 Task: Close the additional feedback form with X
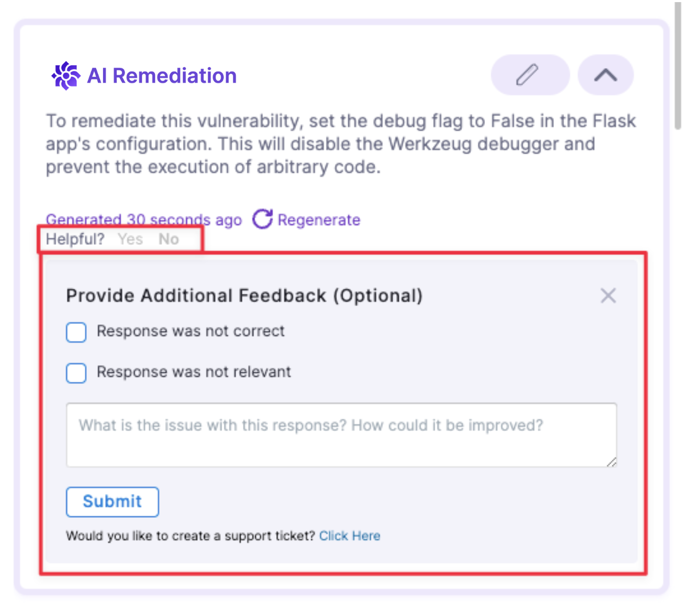(608, 296)
